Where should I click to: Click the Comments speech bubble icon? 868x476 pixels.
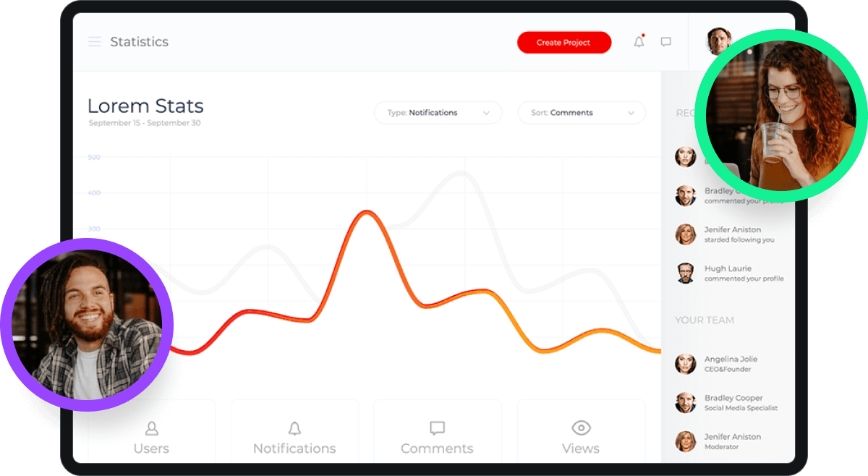coord(437,428)
